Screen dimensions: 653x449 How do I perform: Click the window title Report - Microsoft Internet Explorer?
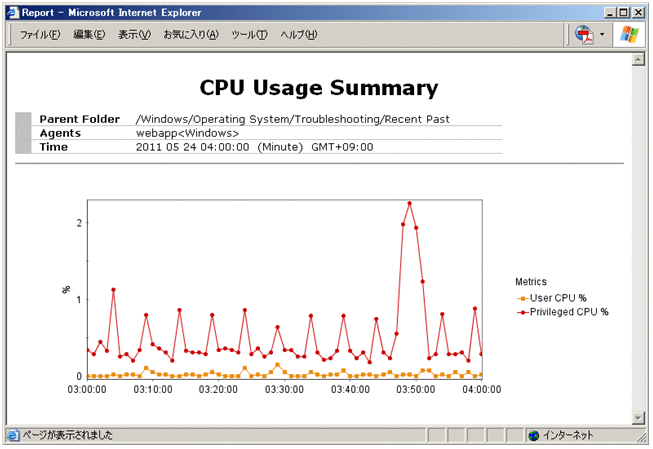(x=112, y=12)
